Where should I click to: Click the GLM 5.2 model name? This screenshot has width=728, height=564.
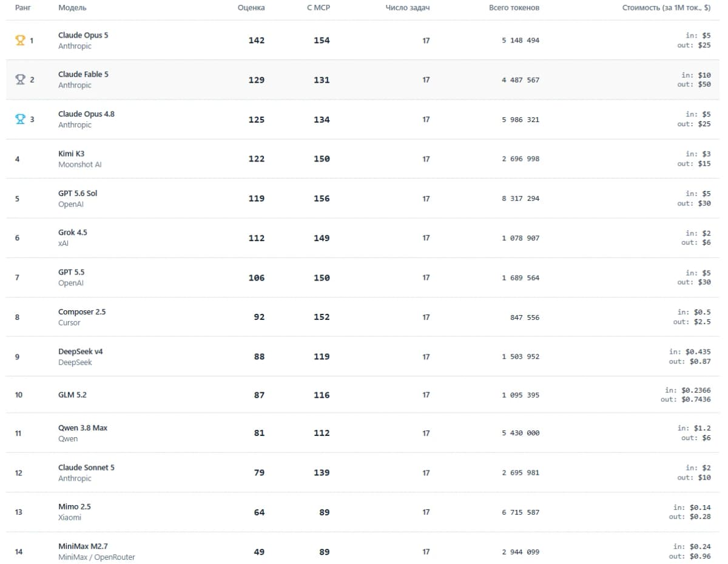coord(72,395)
